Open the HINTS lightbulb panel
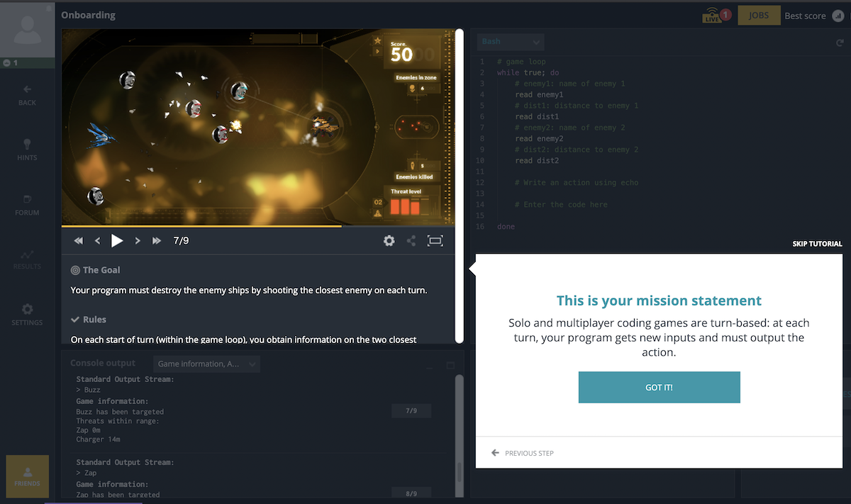 click(27, 150)
